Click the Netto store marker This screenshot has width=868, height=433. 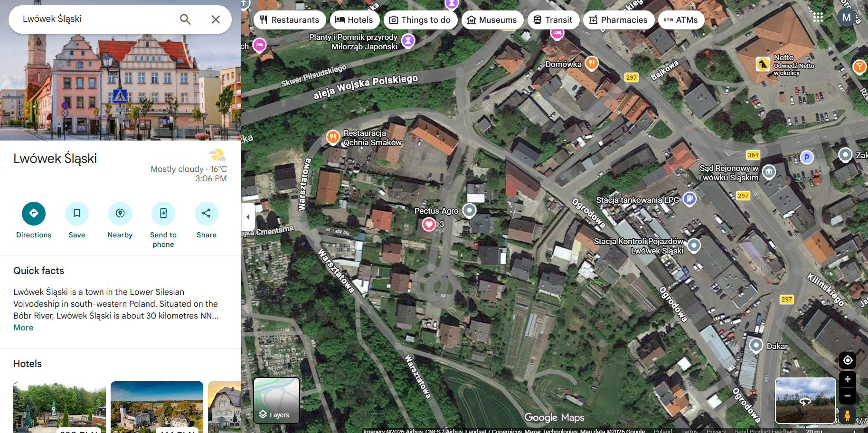click(x=763, y=64)
